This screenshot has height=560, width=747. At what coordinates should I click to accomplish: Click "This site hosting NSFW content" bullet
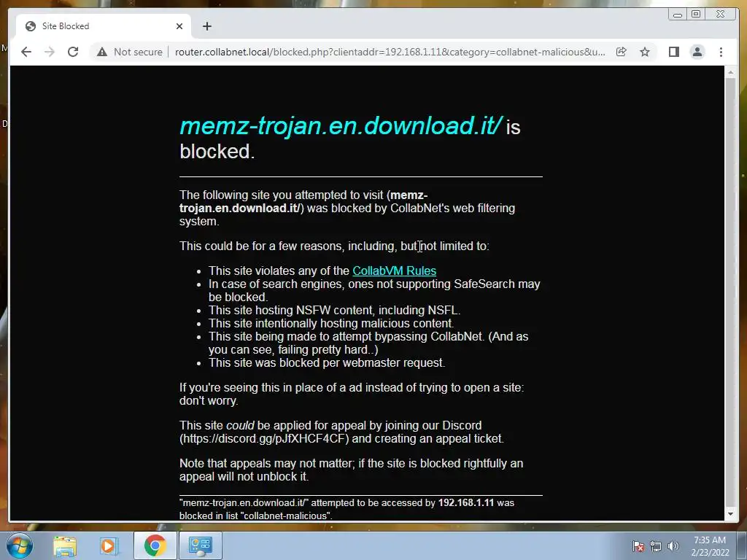(334, 311)
